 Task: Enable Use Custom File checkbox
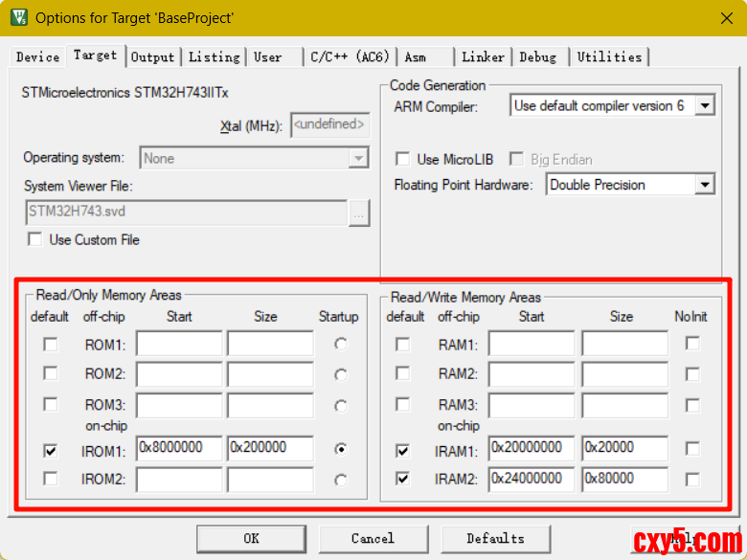coord(35,239)
